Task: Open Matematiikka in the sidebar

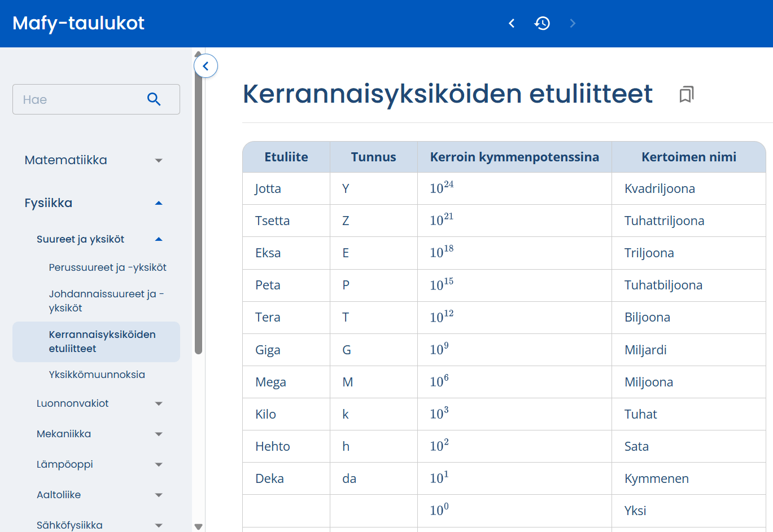Action: [x=65, y=160]
